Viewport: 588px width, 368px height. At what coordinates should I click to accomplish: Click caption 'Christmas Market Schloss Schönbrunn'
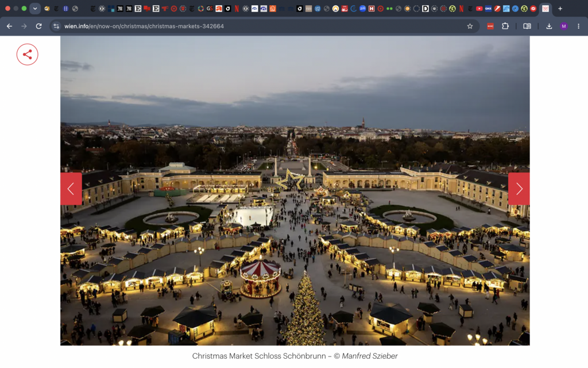click(x=259, y=355)
